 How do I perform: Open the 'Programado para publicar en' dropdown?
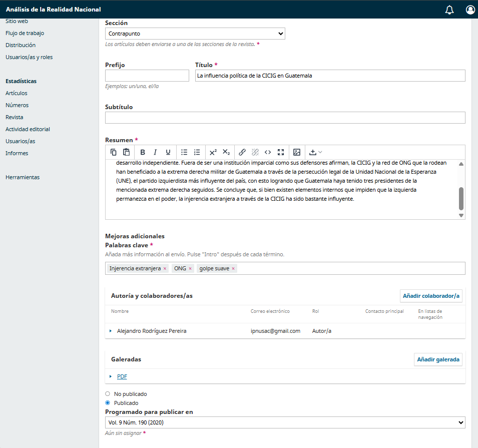[x=285, y=422]
